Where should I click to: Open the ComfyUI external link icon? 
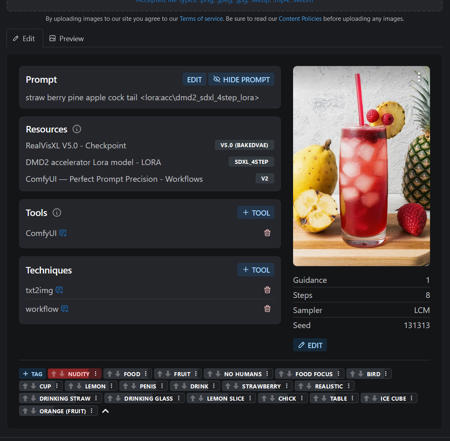(63, 233)
